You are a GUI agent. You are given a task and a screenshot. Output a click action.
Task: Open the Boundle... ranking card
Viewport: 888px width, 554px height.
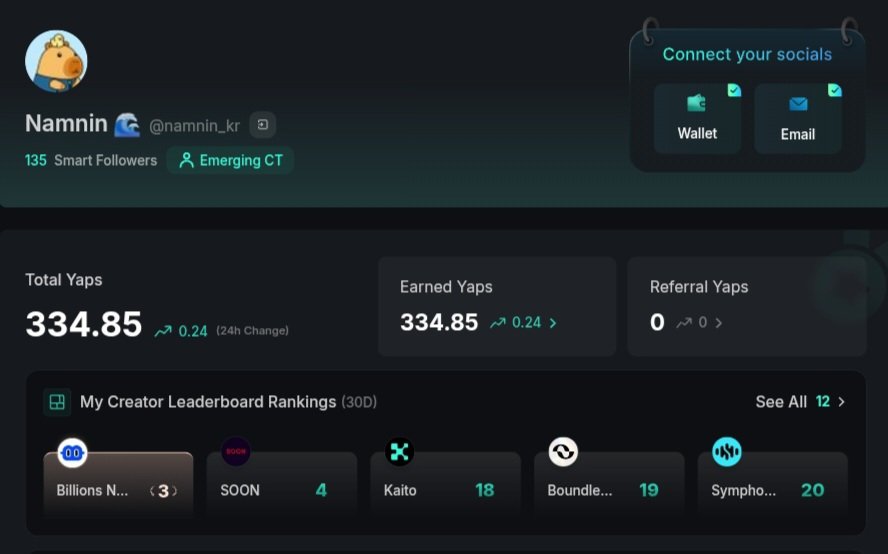[x=609, y=484]
